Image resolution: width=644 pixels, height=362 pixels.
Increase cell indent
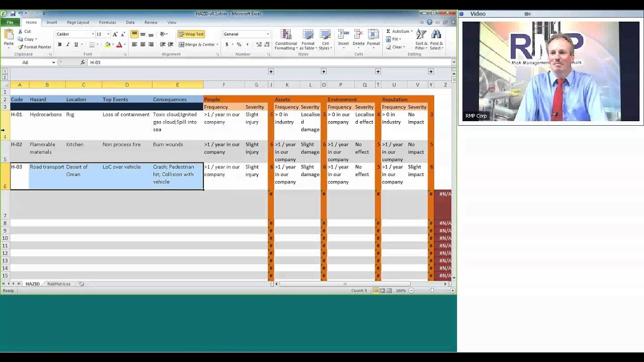(171, 45)
